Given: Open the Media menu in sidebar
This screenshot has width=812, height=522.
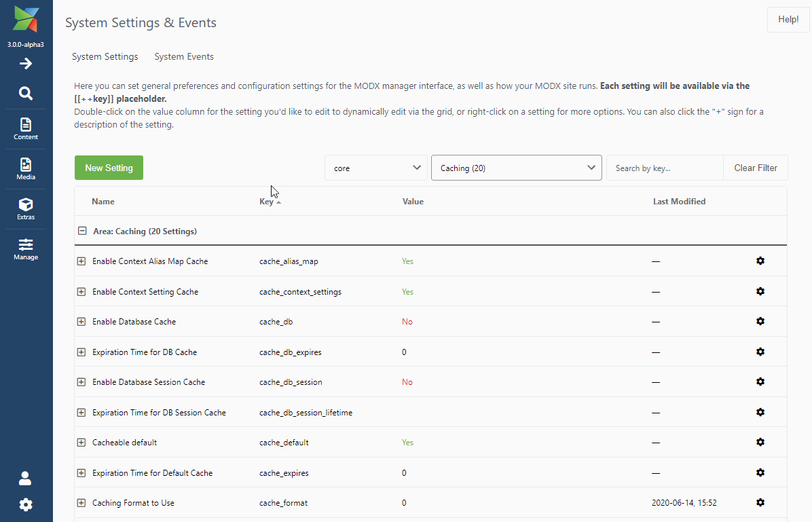Looking at the screenshot, I should pos(26,169).
